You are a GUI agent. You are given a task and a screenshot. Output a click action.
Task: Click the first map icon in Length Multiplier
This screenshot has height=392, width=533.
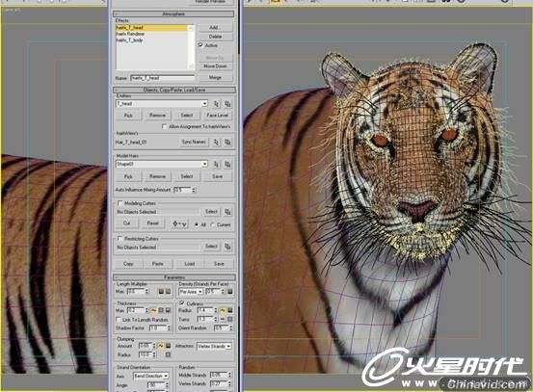[x=161, y=292]
